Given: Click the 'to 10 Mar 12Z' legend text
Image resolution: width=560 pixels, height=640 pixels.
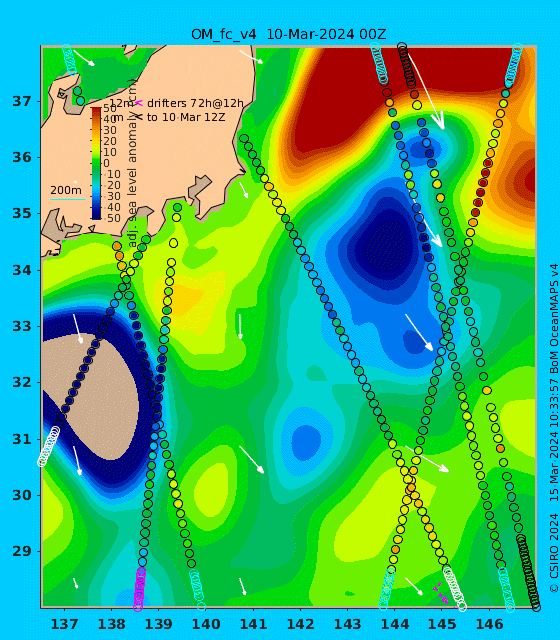Looking at the screenshot, I should 186,118.
